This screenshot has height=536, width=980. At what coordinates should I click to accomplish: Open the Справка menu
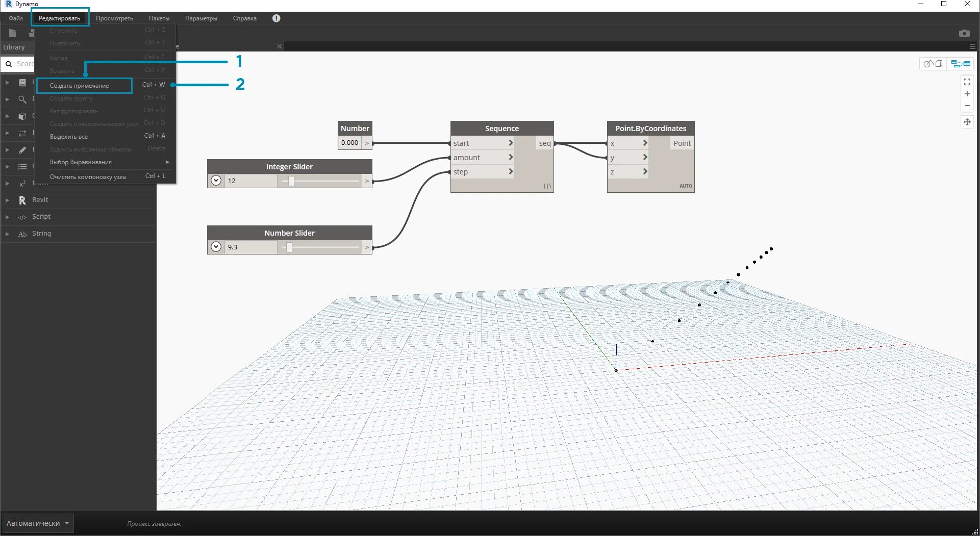[x=245, y=18]
